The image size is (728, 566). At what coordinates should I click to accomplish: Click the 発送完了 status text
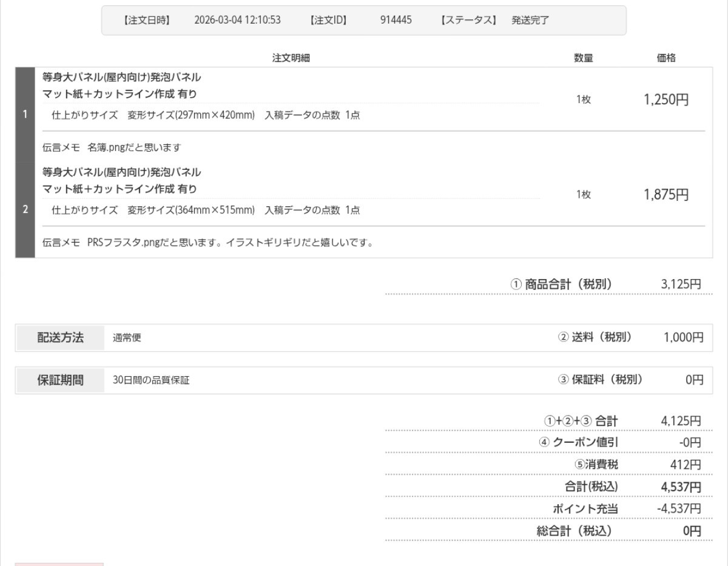click(530, 21)
